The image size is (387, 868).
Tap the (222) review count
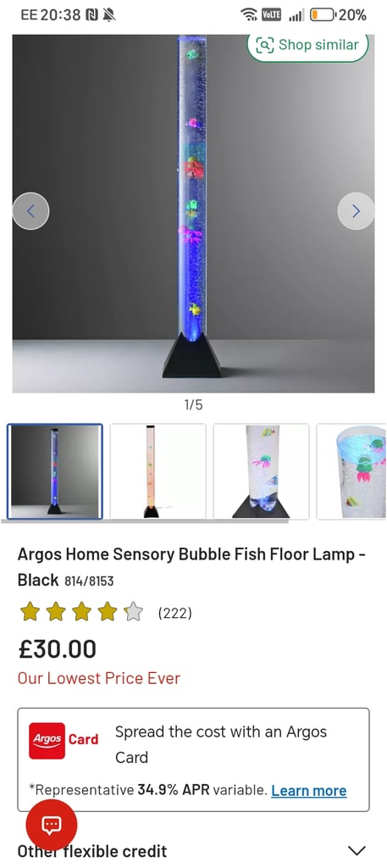coord(174,613)
